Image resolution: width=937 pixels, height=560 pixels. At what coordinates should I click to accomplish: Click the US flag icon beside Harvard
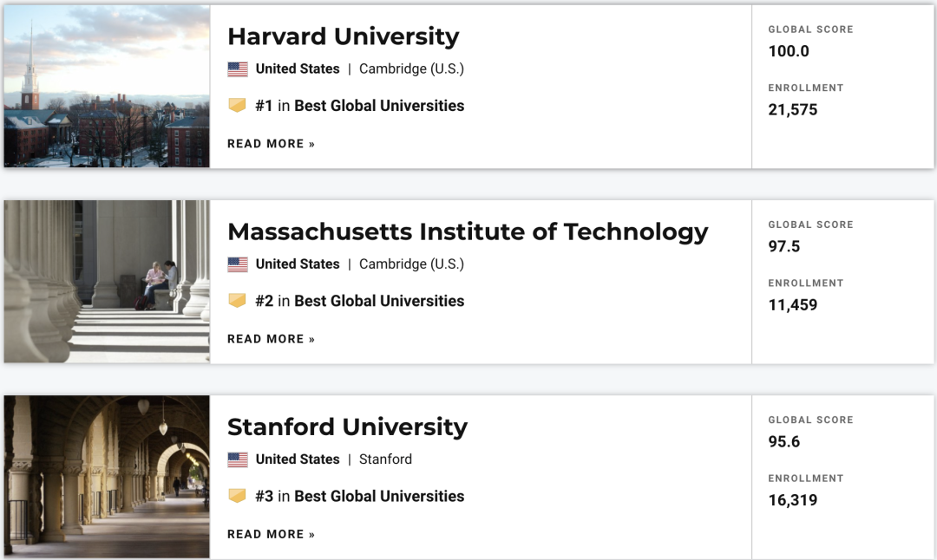(x=238, y=69)
